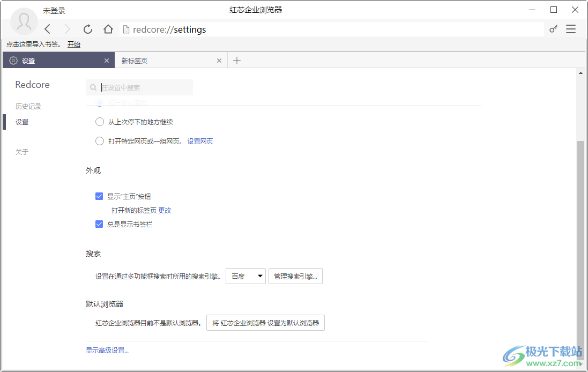Click 开始 to import bookmarks

coord(74,44)
